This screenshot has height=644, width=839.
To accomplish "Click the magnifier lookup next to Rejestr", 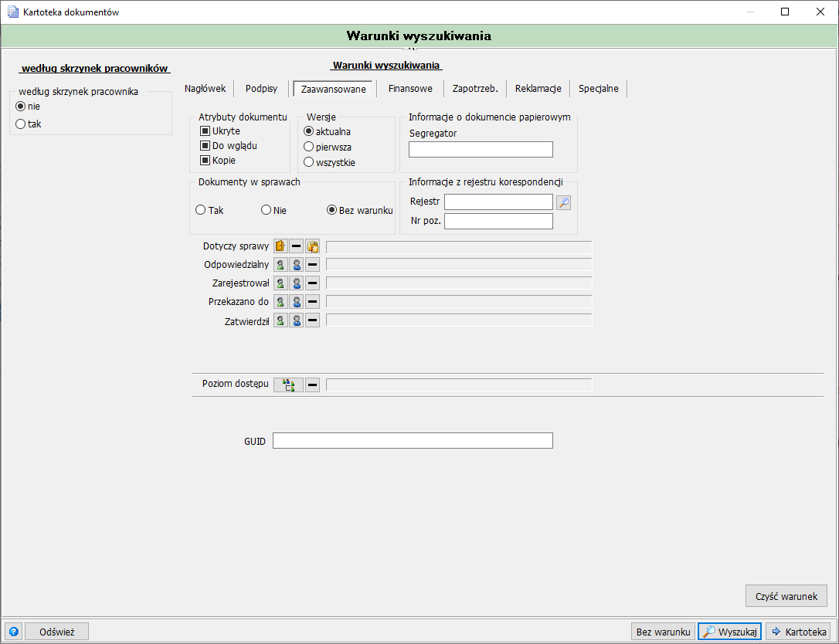I will point(563,202).
